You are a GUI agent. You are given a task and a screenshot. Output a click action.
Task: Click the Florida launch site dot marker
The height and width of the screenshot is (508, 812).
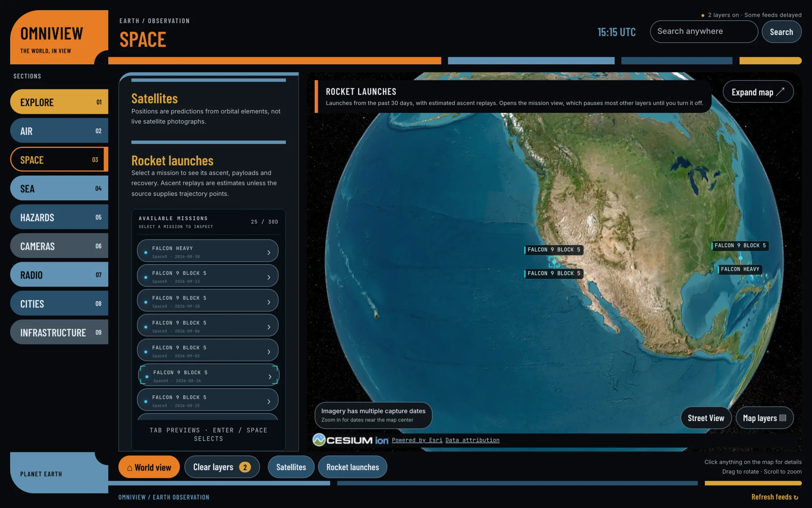click(x=741, y=258)
